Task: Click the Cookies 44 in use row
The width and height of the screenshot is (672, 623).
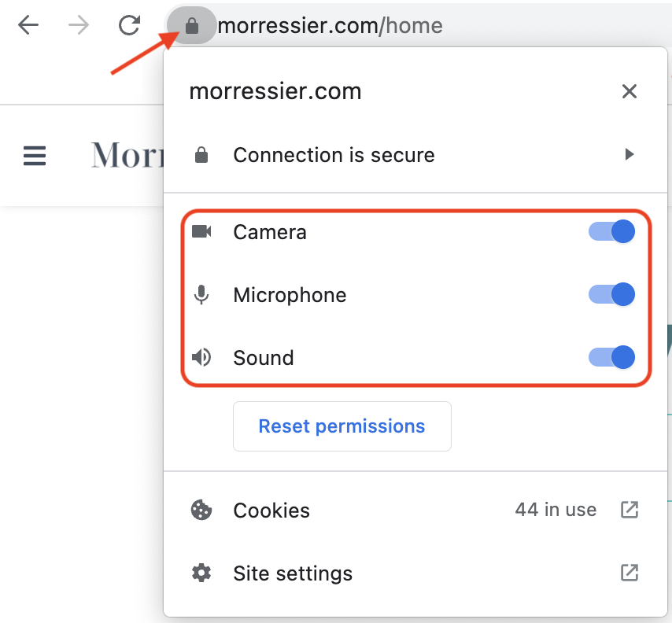Action: (415, 510)
